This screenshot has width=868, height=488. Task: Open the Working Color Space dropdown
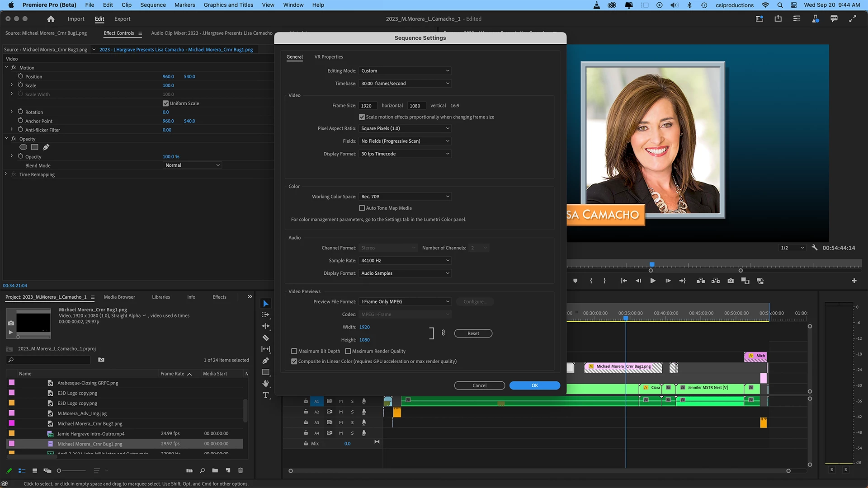coord(405,197)
